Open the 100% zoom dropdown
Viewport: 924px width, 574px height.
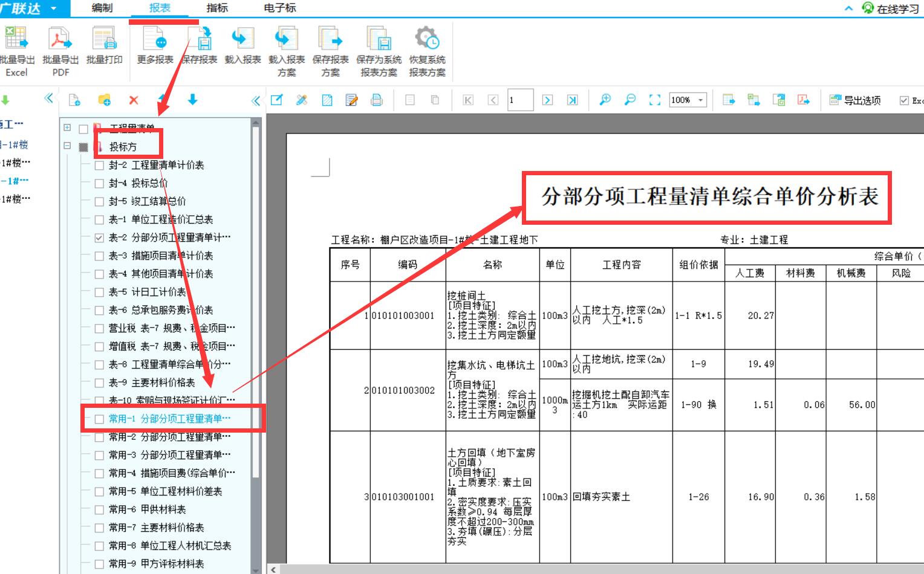click(701, 100)
